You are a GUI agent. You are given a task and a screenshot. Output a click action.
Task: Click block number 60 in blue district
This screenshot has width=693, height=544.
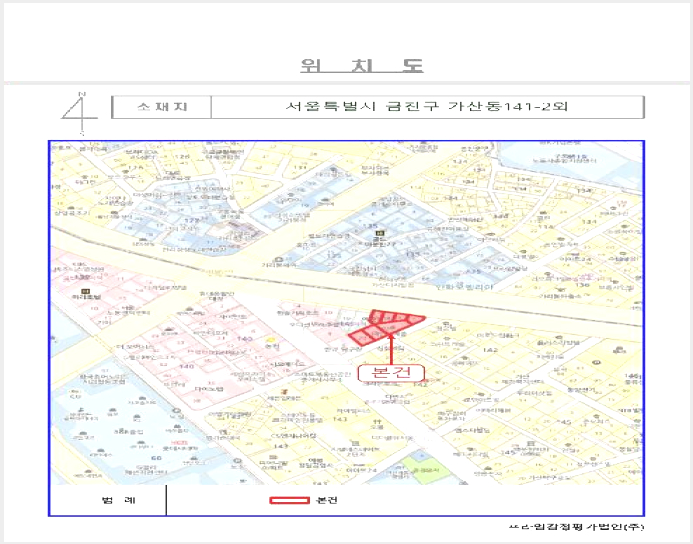point(156,458)
